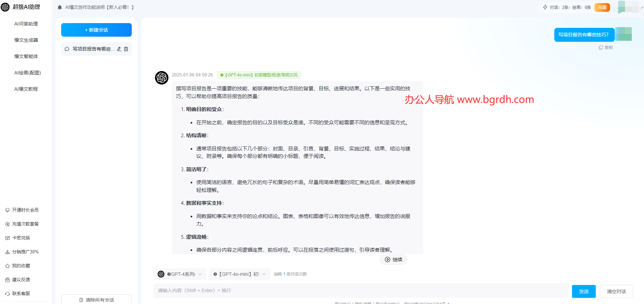Click the user message bubble 写项目报告有哪些技巧
Image resolution: width=644 pixels, height=304 pixels.
click(x=584, y=35)
